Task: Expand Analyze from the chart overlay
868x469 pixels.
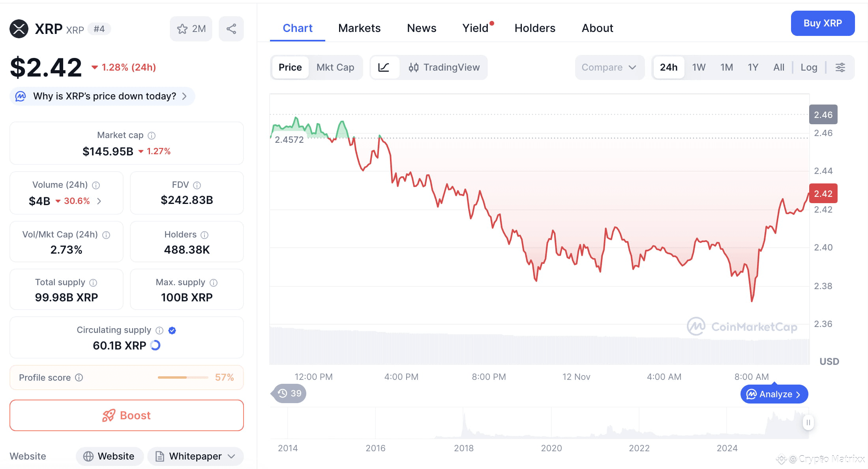Action: pyautogui.click(x=773, y=394)
